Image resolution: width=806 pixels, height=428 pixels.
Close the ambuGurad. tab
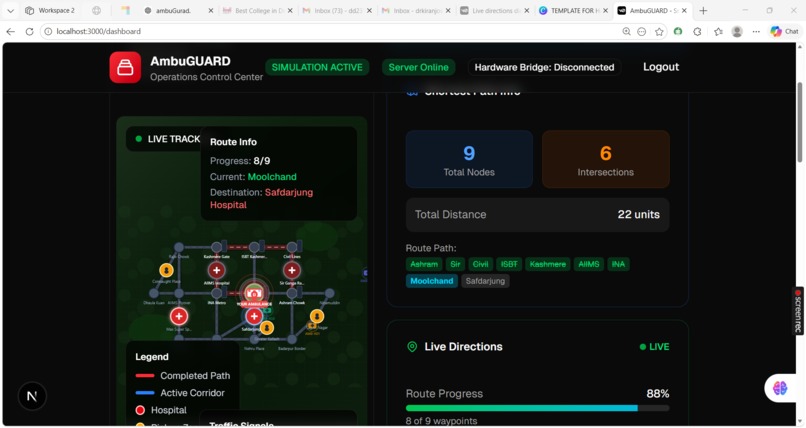tap(211, 10)
